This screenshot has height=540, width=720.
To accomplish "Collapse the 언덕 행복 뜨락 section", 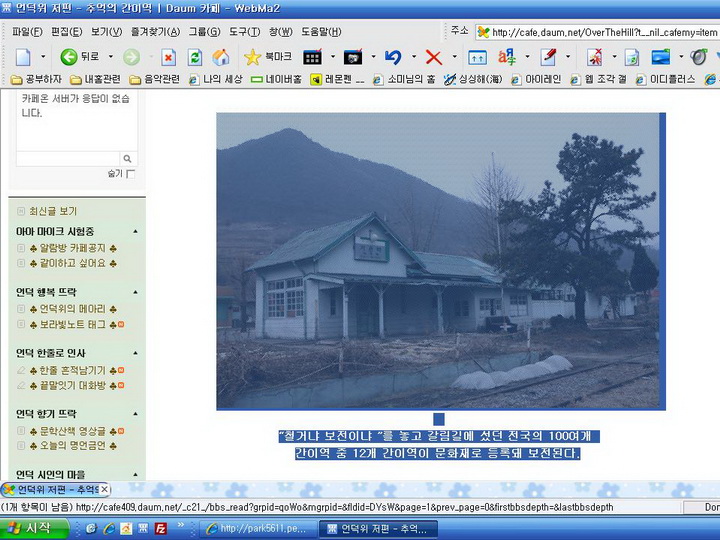I will tap(135, 292).
